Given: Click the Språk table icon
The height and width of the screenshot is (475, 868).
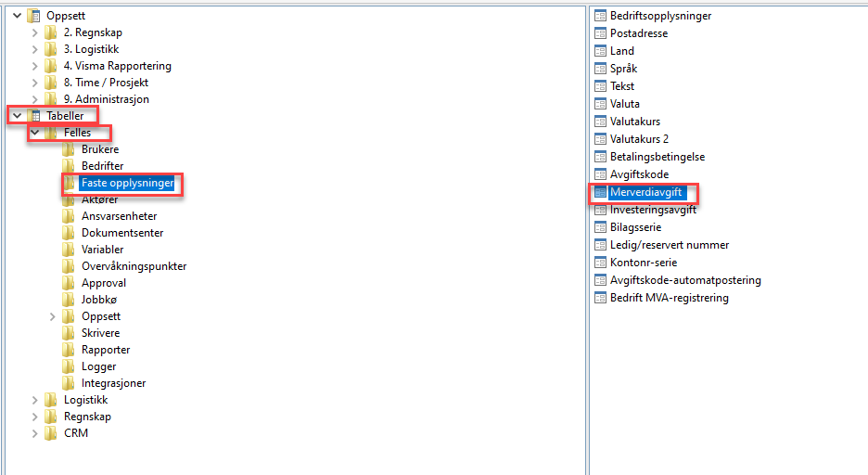Looking at the screenshot, I should coord(600,69).
